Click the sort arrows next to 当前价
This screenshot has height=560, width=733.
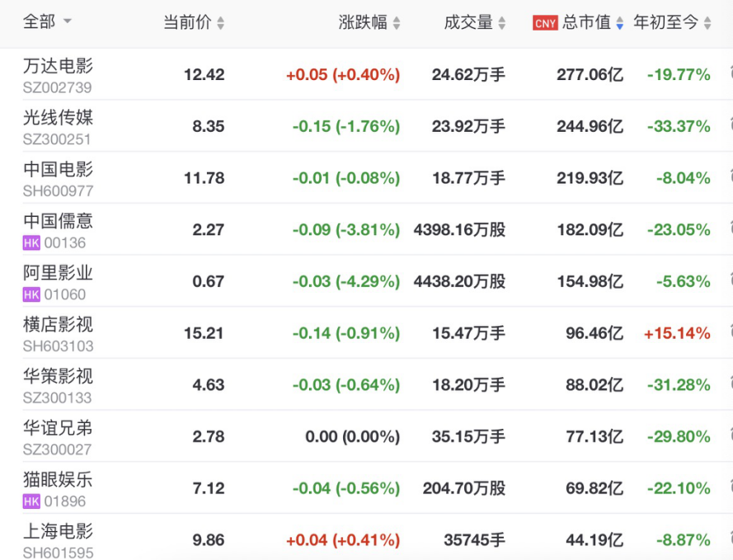click(x=220, y=24)
